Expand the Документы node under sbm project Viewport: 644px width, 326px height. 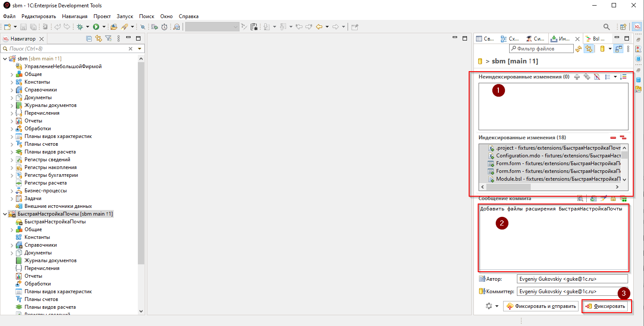tap(12, 97)
